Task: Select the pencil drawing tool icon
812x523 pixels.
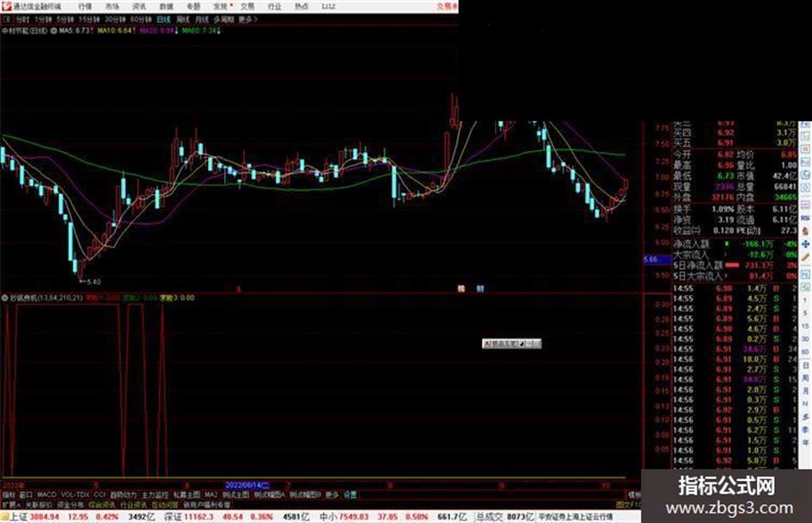Action: tap(805, 257)
